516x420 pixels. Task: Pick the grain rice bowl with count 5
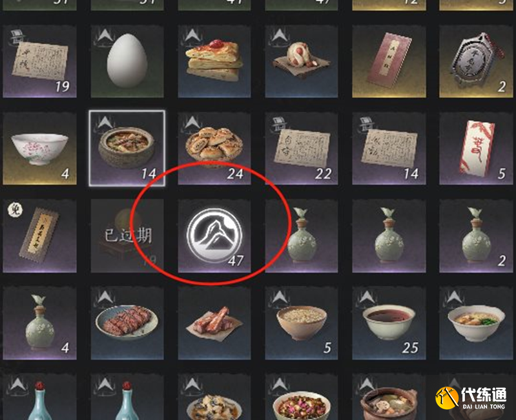[302, 323]
